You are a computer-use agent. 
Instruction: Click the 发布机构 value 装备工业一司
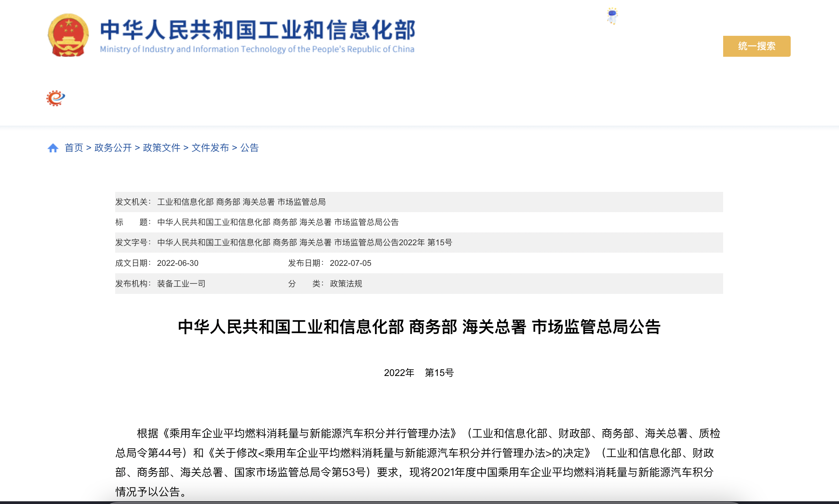tap(181, 284)
